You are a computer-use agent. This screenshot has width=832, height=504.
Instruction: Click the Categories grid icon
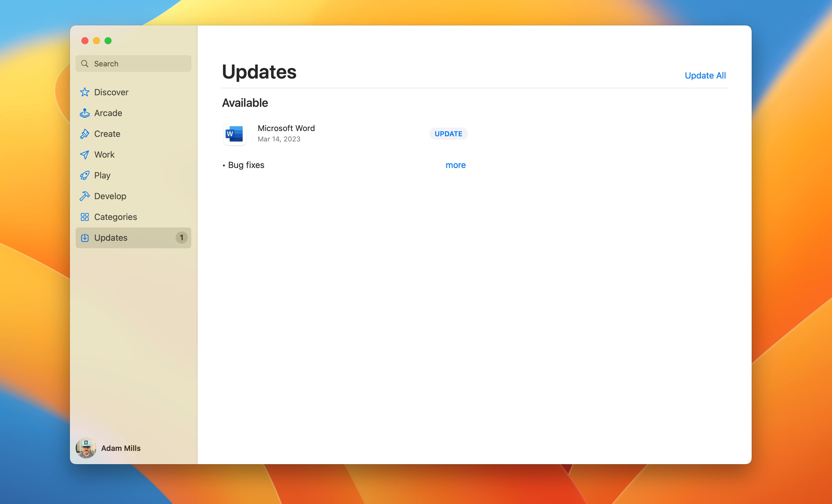pos(85,217)
